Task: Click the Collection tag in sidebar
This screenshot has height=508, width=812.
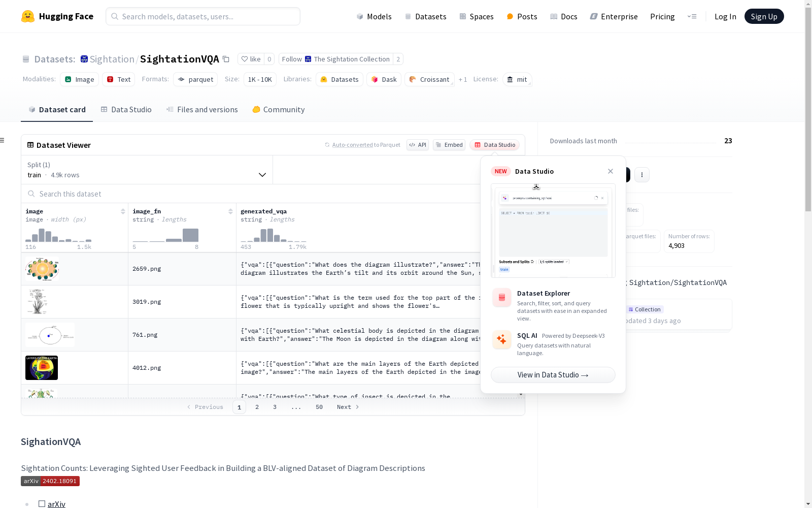Action: pyautogui.click(x=645, y=309)
